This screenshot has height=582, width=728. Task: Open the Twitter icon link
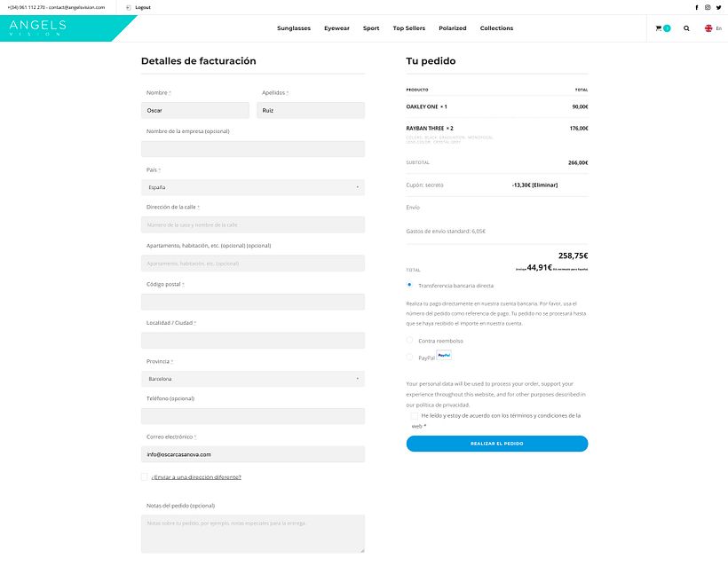719,7
